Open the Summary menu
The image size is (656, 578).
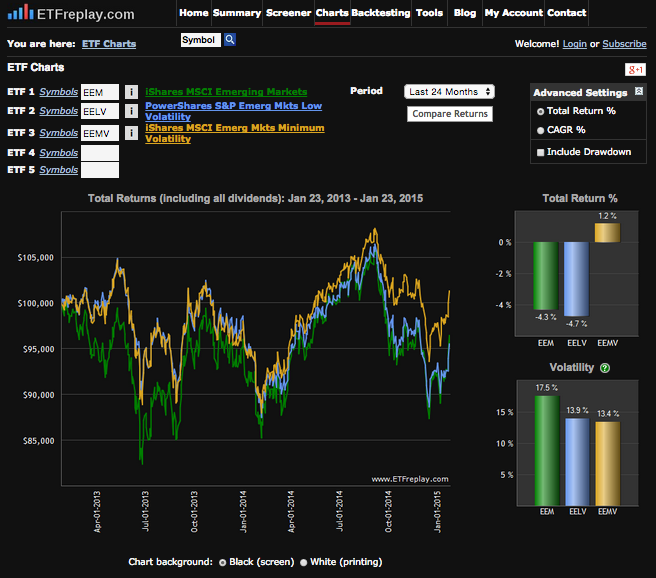(237, 13)
